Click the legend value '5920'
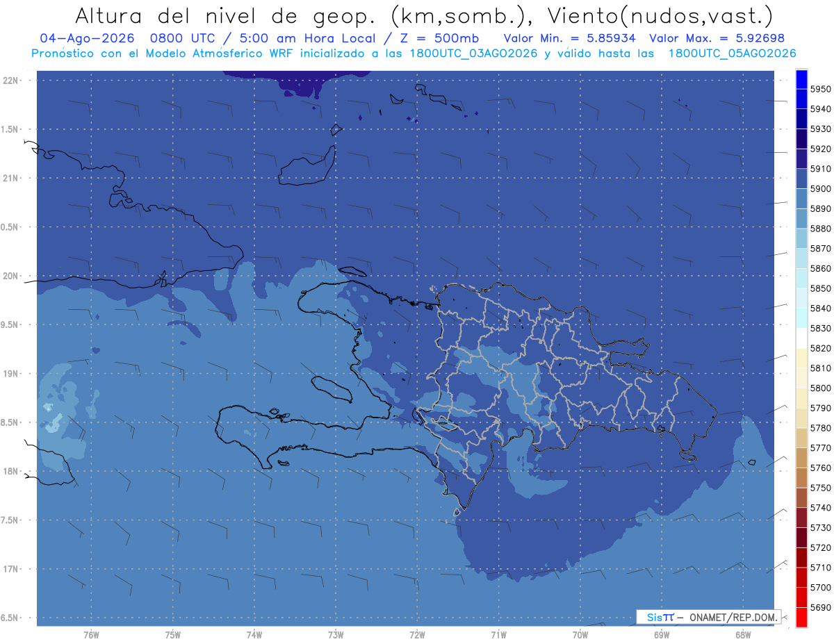 point(820,149)
